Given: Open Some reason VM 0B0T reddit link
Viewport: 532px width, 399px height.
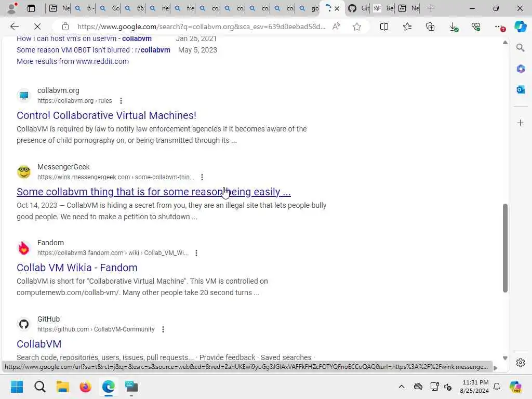Looking at the screenshot, I should (x=94, y=50).
